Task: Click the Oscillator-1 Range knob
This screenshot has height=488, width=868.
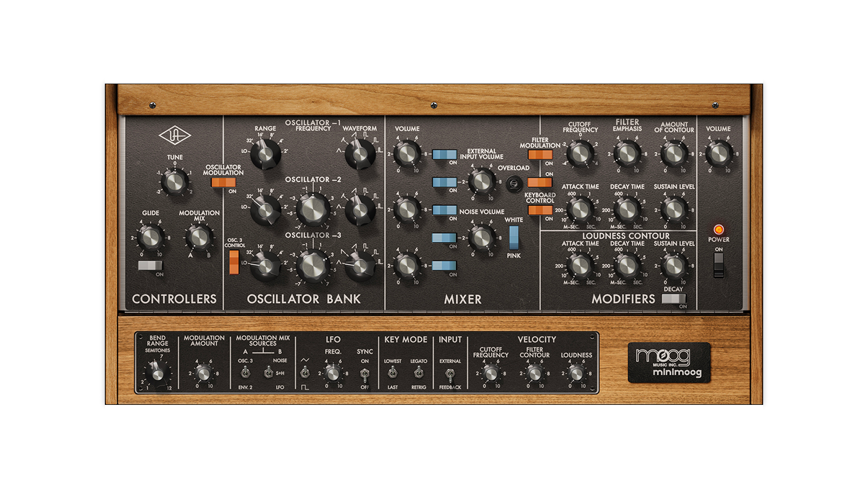Action: 266,154
